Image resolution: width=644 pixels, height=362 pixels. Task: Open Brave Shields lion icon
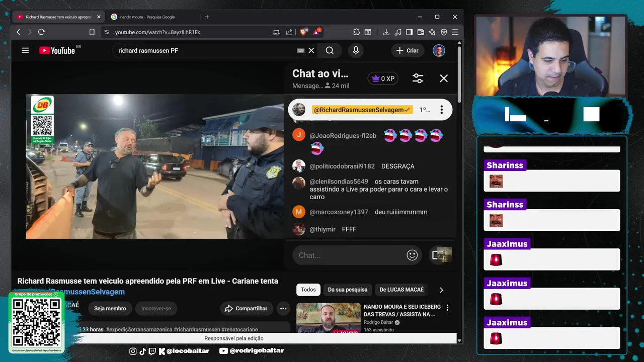(303, 32)
